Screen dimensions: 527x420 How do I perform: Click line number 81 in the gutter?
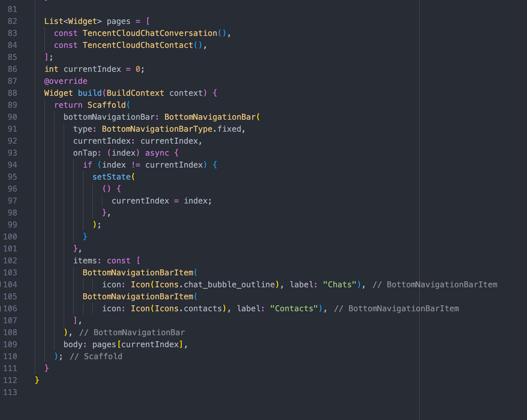(12, 9)
